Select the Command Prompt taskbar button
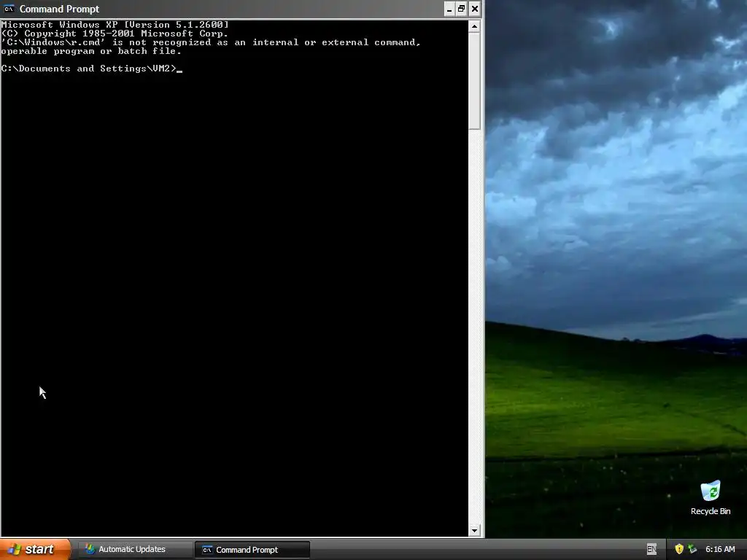This screenshot has height=560, width=747. (x=252, y=550)
